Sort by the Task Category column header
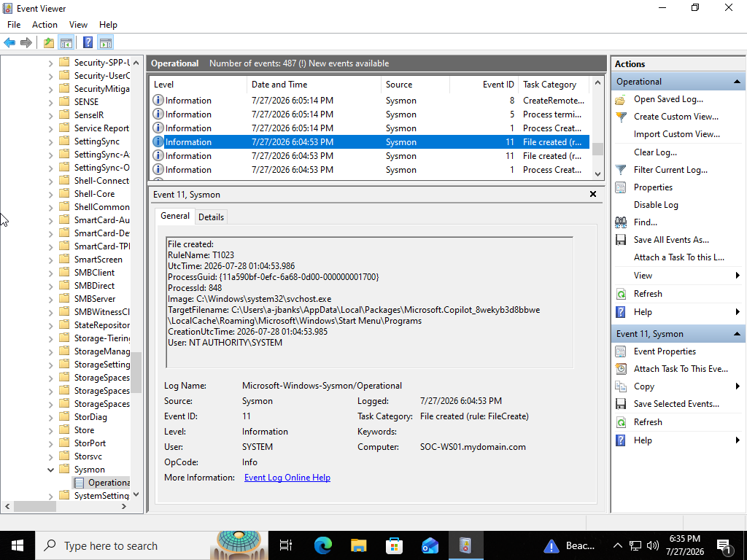 pos(554,85)
